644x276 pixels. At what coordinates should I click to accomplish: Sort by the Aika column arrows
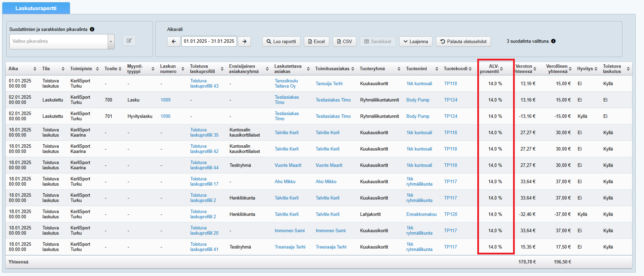point(35,69)
